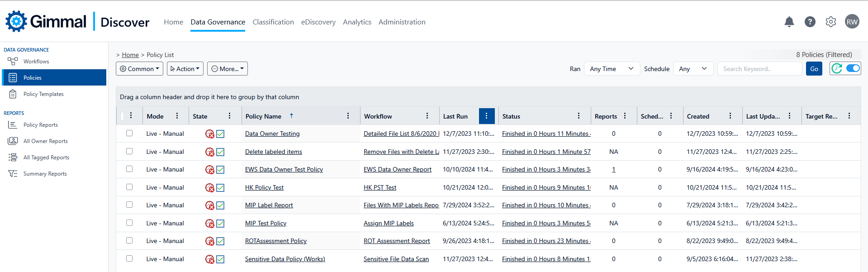Screen dimensions: 868x272
Task: Click the green refresh icon
Action: point(837,68)
